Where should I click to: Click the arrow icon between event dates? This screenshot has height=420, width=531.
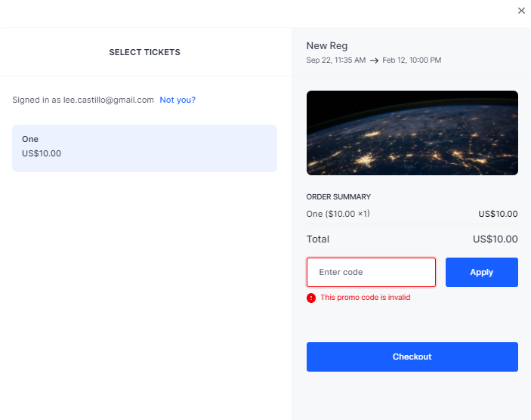click(374, 60)
